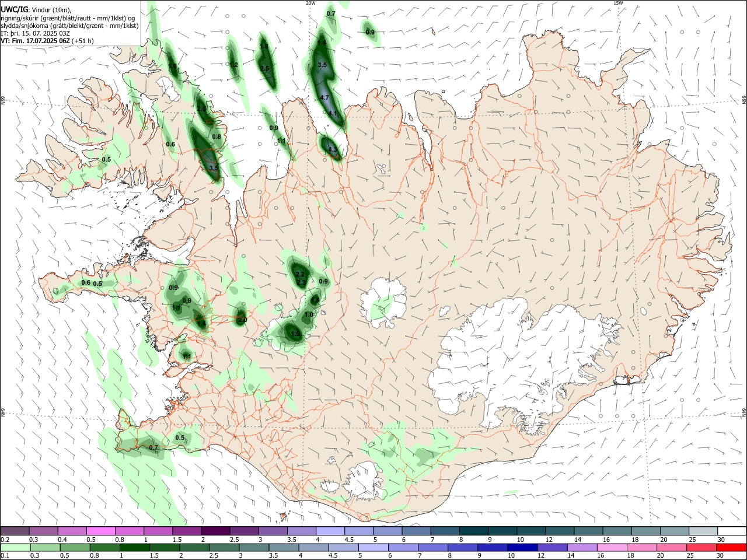Click the 'slydda/snjókoma' legend description line

coord(69,26)
